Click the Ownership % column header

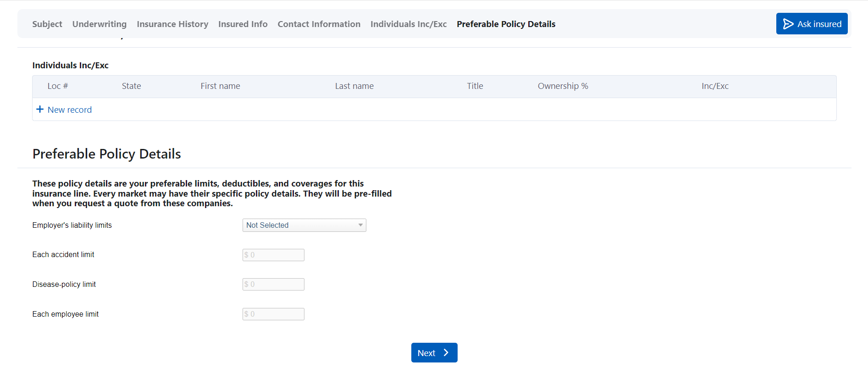[x=563, y=86]
